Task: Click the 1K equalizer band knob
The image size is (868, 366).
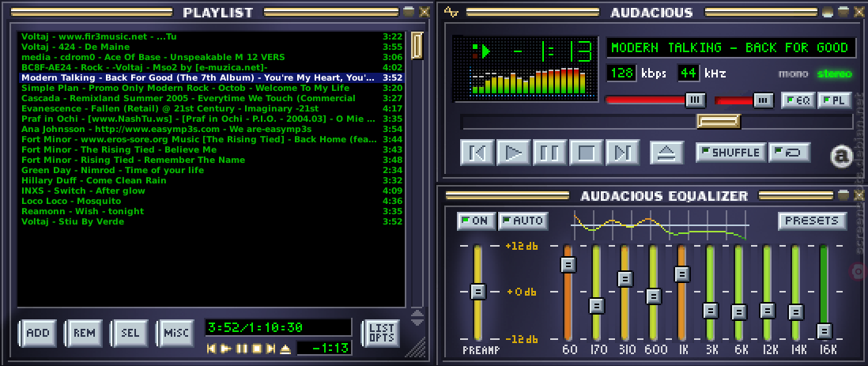Action: tap(682, 274)
